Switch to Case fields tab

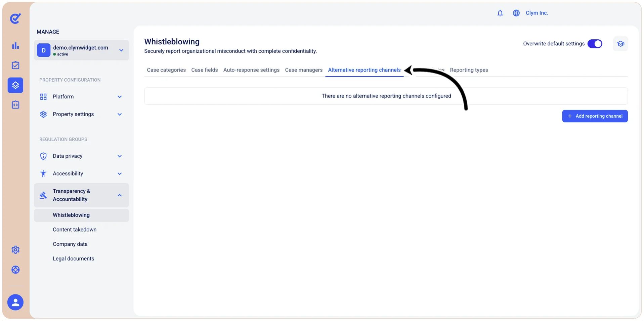click(204, 70)
